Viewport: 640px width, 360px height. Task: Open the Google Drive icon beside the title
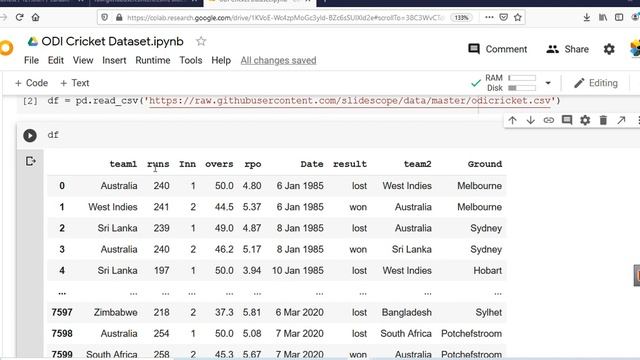point(32,41)
